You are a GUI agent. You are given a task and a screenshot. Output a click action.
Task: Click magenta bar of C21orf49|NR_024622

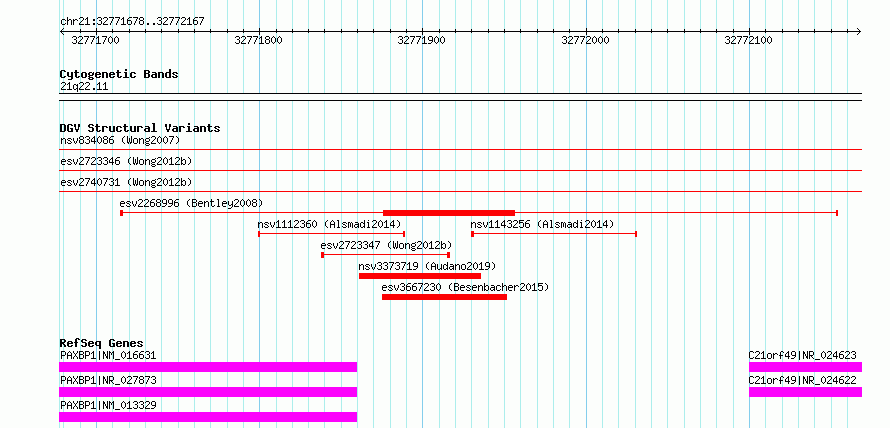805,392
